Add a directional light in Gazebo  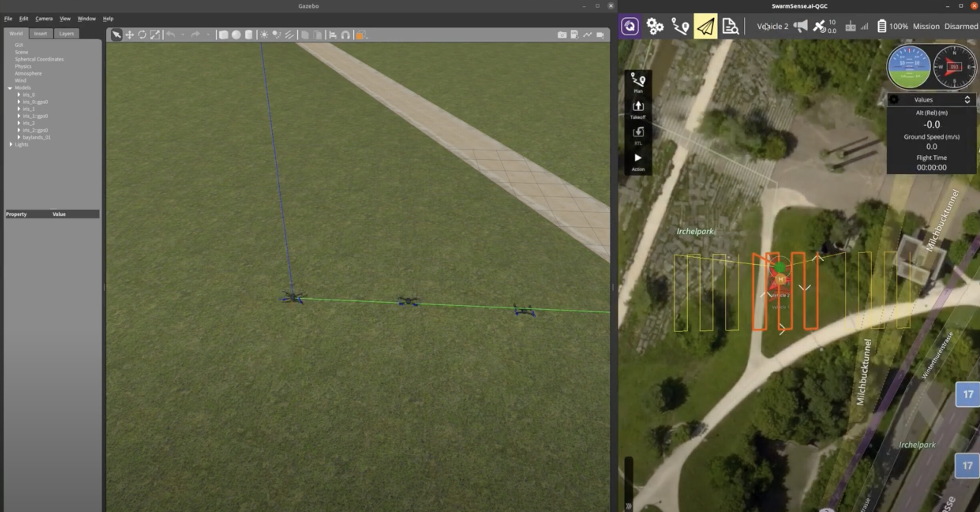[x=289, y=35]
